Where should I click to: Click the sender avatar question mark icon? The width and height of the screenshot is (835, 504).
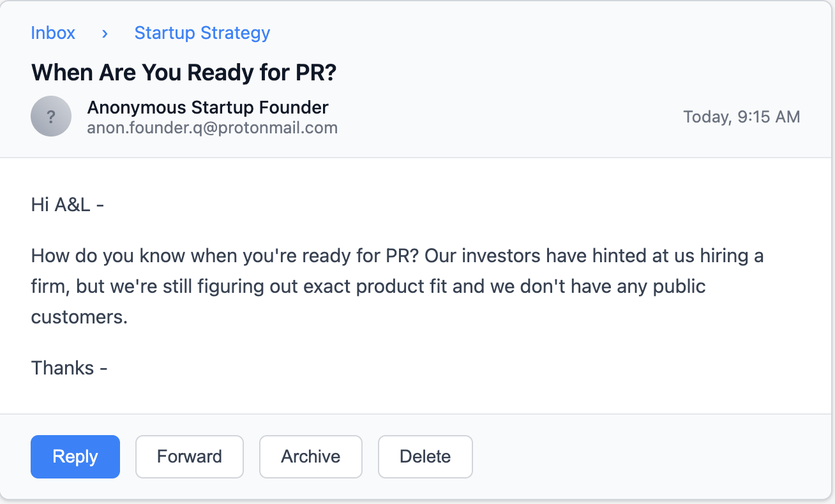point(51,116)
